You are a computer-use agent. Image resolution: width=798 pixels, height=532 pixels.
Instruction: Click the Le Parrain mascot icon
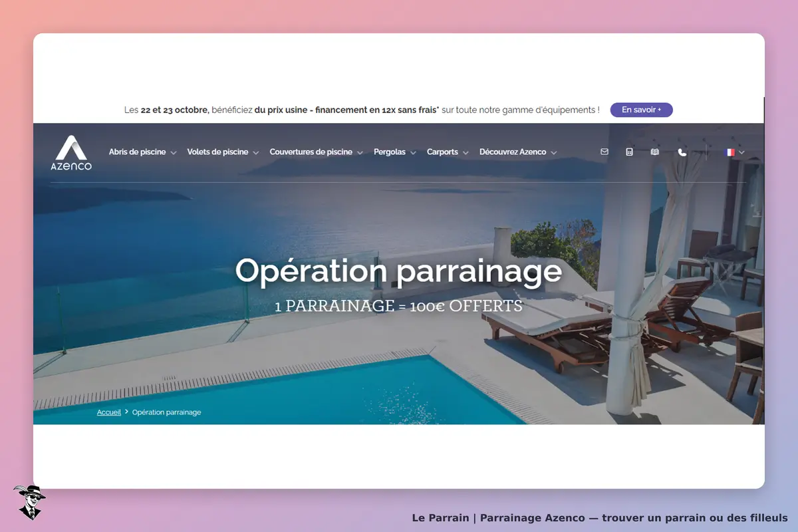point(29,502)
